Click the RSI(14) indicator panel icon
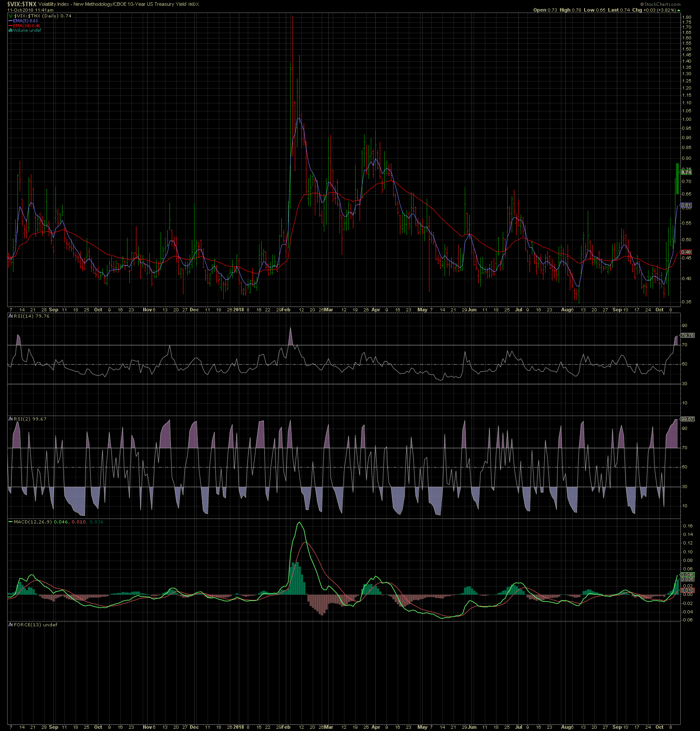 tap(11, 316)
